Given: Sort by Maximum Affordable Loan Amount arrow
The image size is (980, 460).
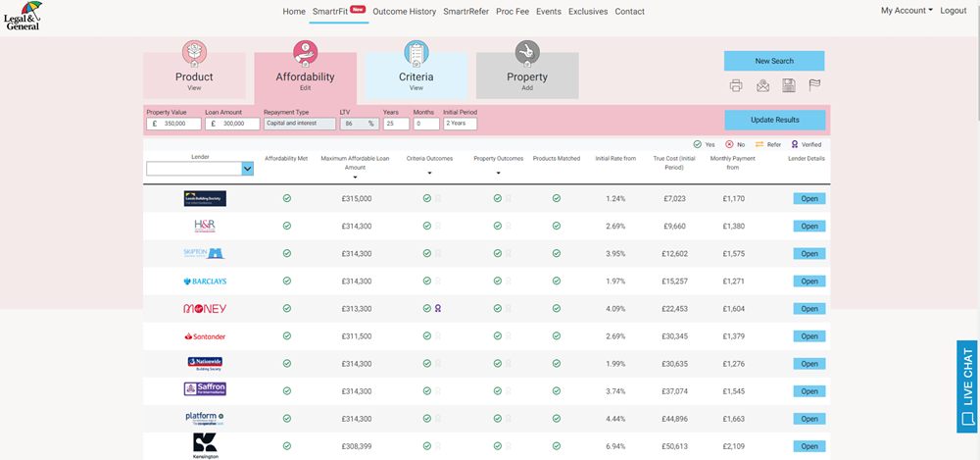Looking at the screenshot, I should pos(355,178).
